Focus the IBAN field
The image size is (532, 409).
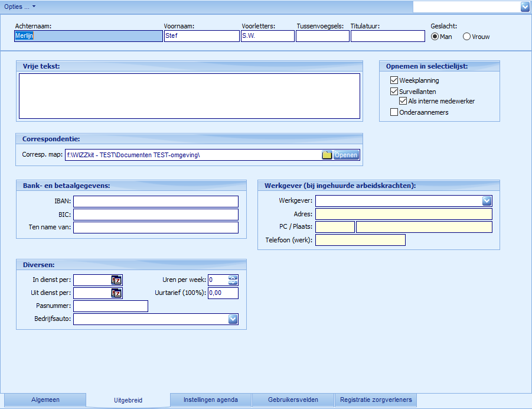click(x=156, y=202)
